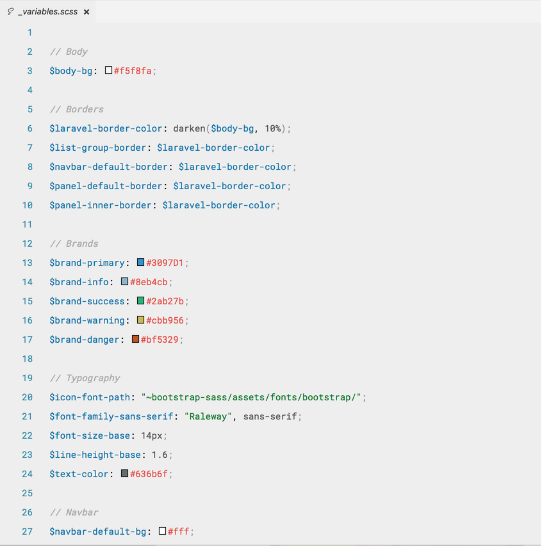Image resolution: width=541 pixels, height=546 pixels.
Task: Click the #3097D1 hex value
Action: pyautogui.click(x=165, y=263)
